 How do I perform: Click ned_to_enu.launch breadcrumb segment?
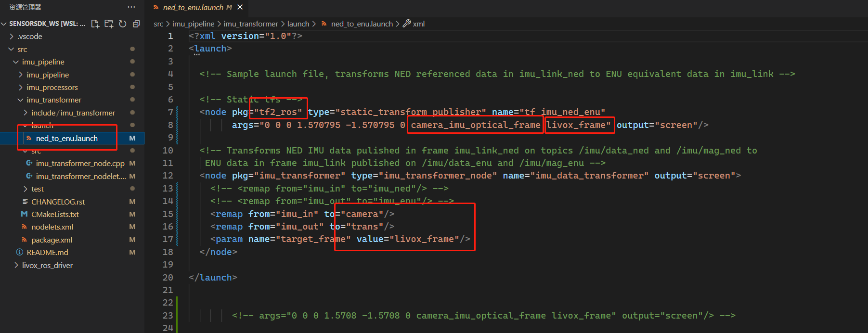click(x=362, y=24)
